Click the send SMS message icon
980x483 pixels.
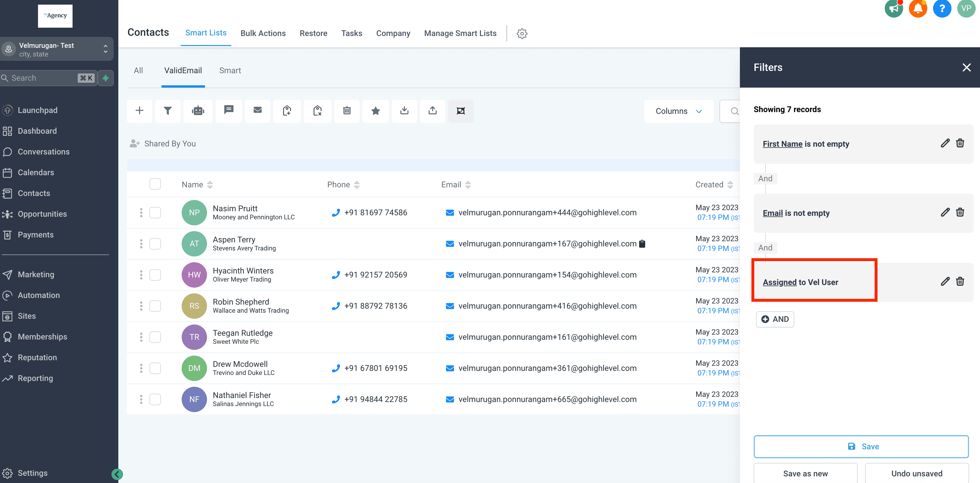[229, 111]
